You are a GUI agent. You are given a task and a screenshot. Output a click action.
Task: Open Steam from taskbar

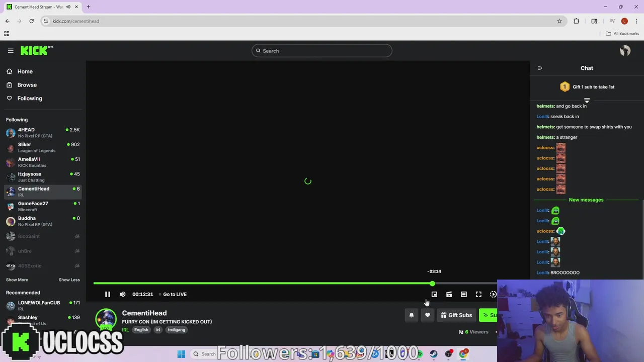[434, 354]
